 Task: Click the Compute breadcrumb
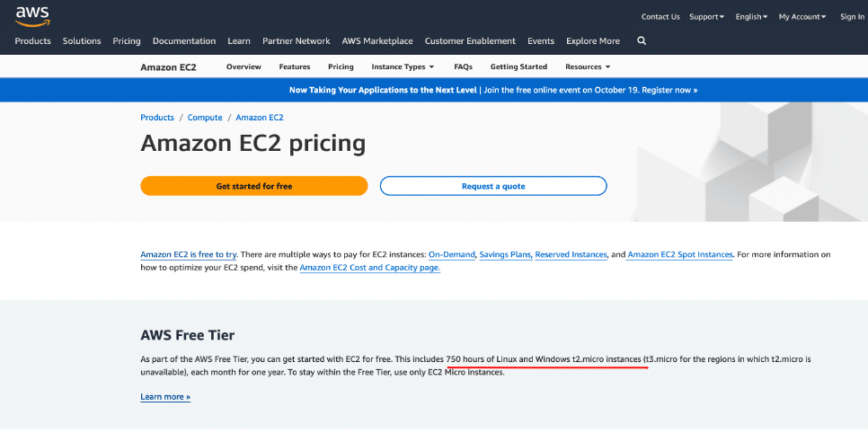click(x=205, y=118)
